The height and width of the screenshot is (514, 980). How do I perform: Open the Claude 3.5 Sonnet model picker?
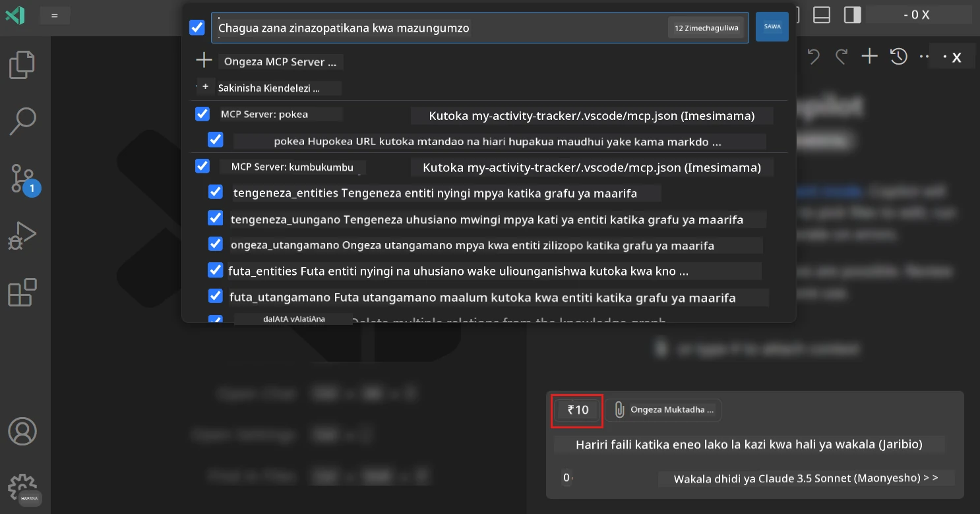(x=806, y=479)
